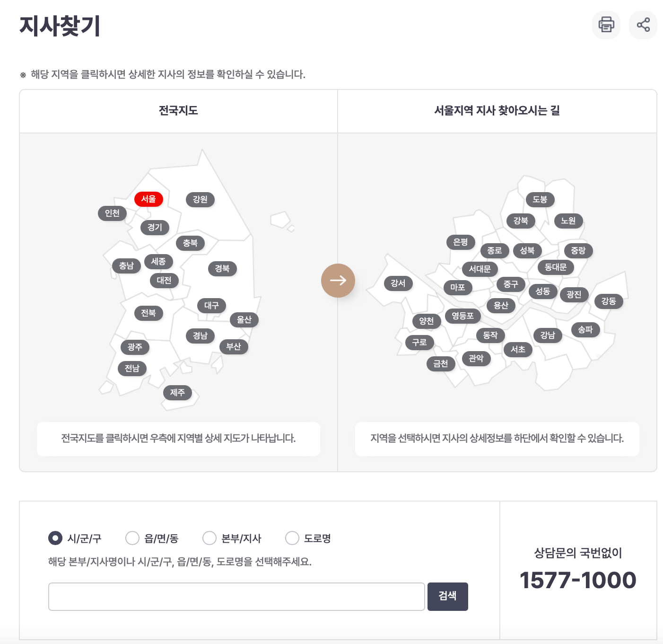Image resolution: width=663 pixels, height=644 pixels.
Task: Select 서울 on the national map
Action: pos(149,199)
